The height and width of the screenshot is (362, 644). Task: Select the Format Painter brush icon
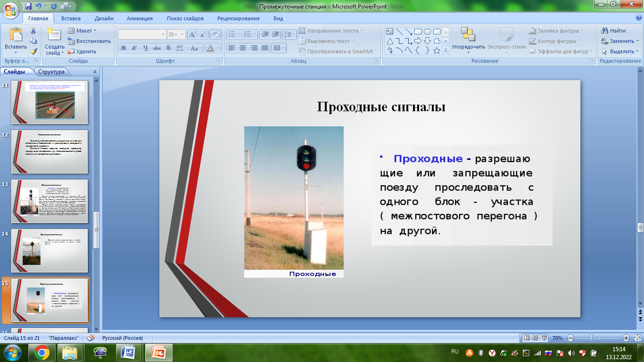[x=33, y=51]
